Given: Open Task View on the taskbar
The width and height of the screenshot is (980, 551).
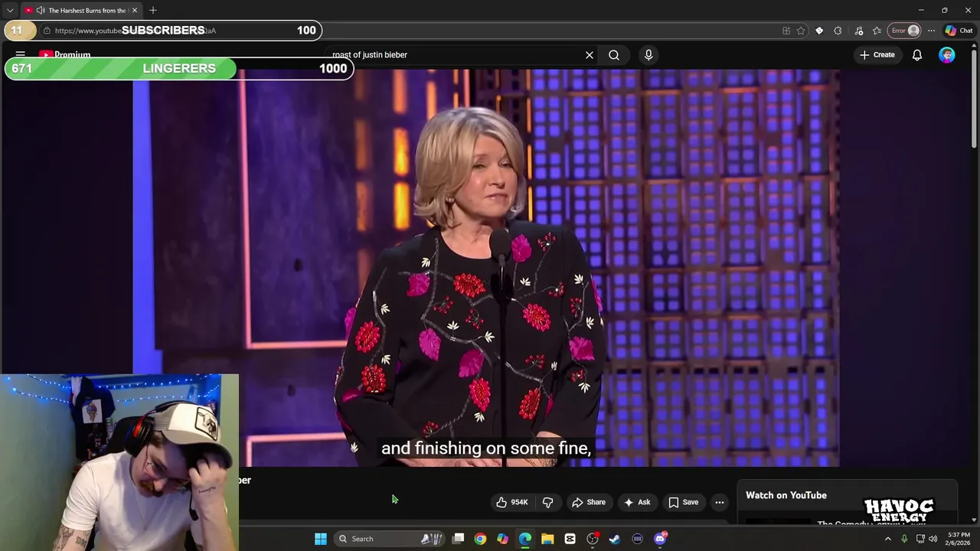Looking at the screenshot, I should pyautogui.click(x=458, y=539).
